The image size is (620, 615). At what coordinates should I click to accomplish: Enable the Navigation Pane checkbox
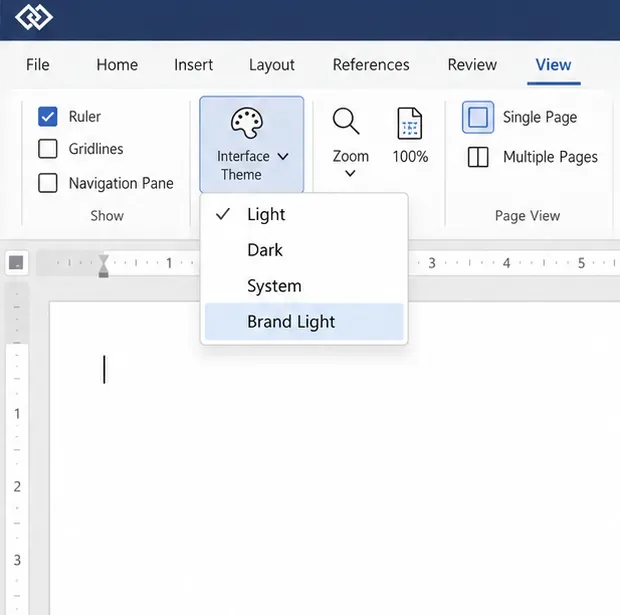[47, 183]
